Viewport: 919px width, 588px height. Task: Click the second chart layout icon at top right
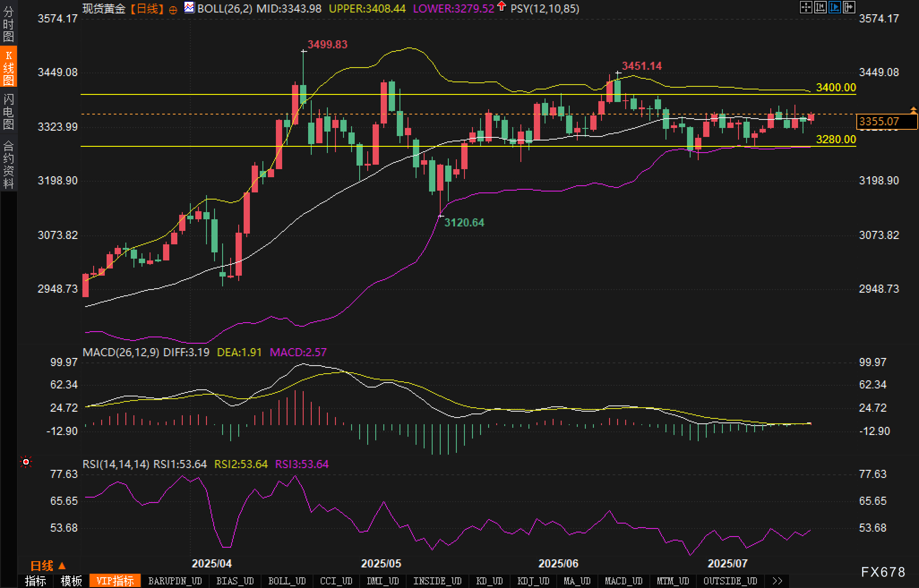click(x=820, y=7)
